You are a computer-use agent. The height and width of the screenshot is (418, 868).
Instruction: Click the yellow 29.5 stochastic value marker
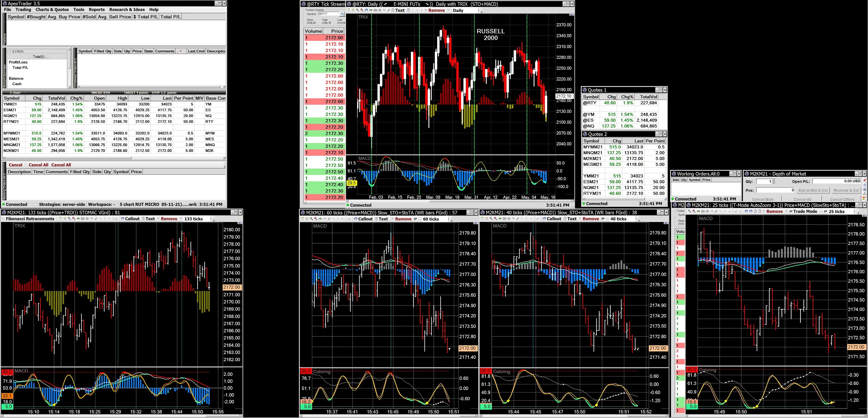point(351,183)
